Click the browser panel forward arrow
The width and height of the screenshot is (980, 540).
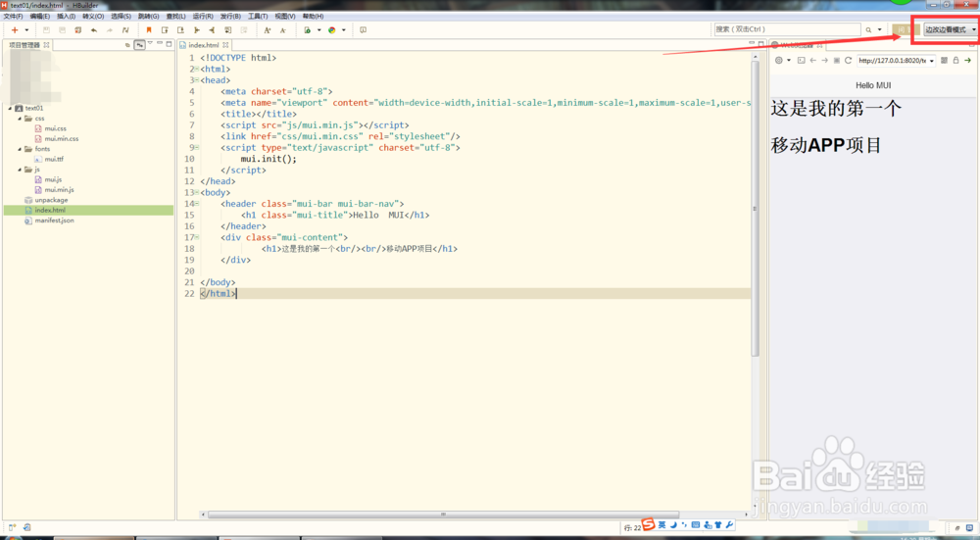824,61
